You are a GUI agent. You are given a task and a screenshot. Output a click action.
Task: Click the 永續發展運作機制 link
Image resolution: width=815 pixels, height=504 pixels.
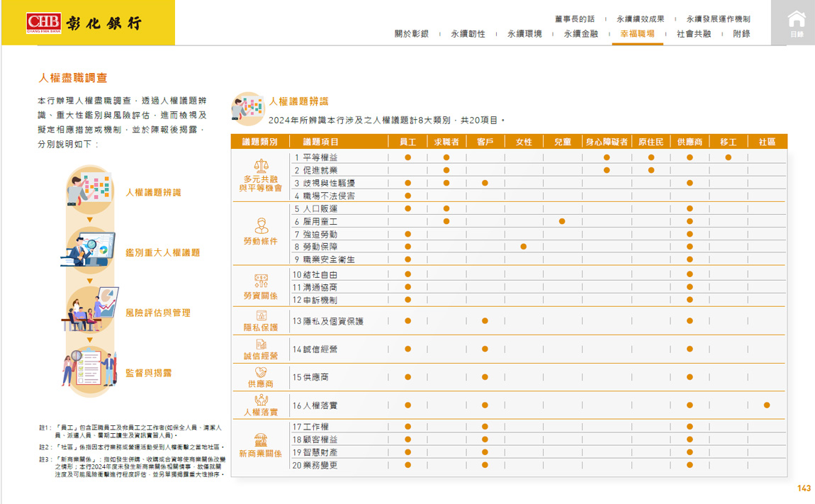click(718, 19)
